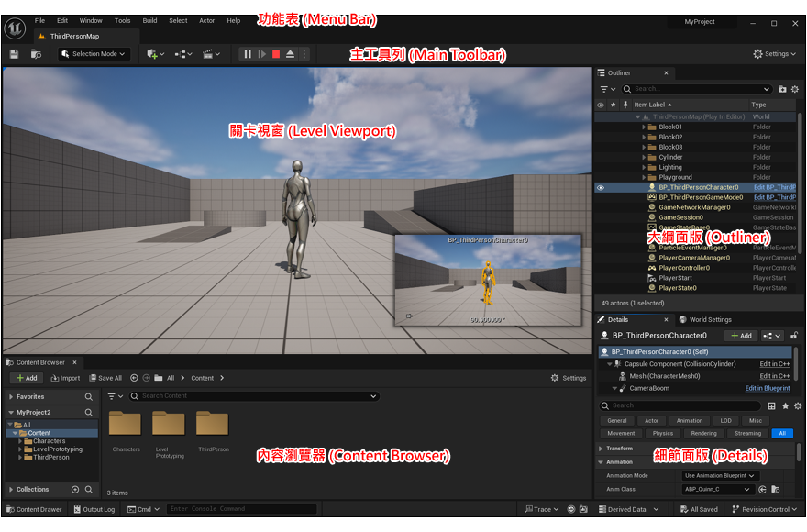Open Outliner settings gear

795,89
